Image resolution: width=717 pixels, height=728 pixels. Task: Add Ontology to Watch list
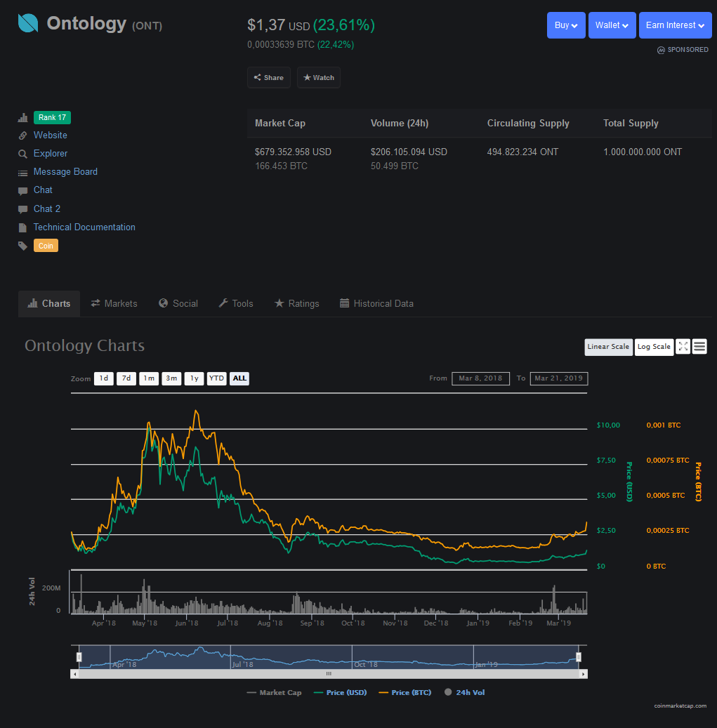(x=319, y=77)
